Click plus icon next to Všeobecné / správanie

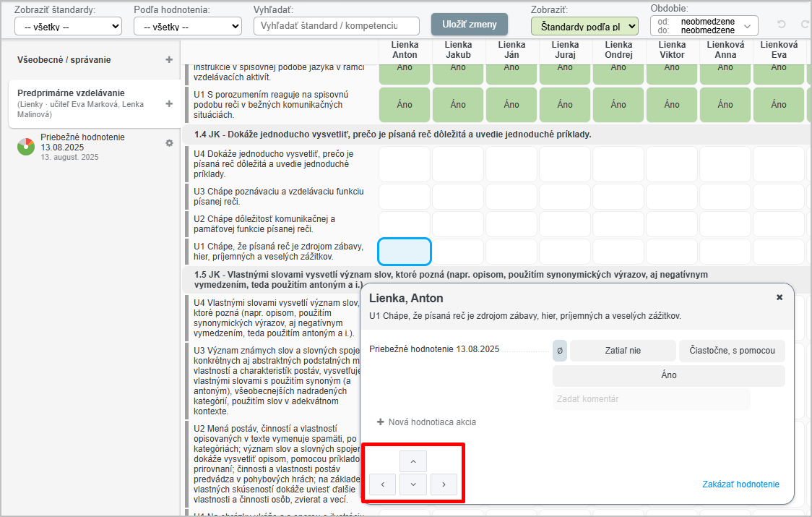(x=169, y=60)
